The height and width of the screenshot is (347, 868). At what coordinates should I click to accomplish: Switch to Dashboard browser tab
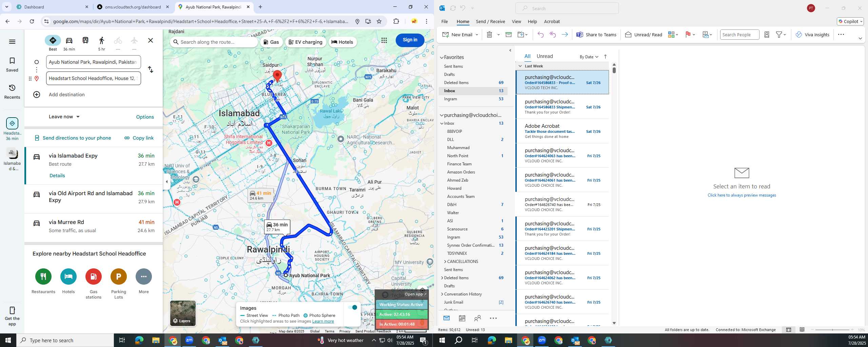click(52, 7)
